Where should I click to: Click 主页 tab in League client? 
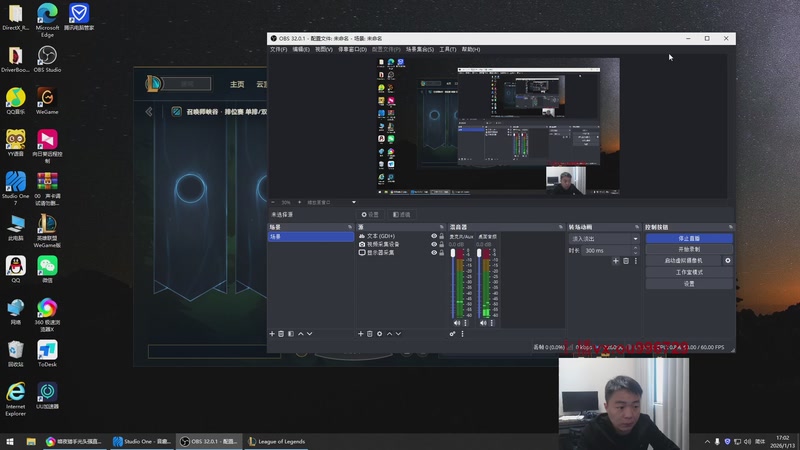(x=237, y=84)
